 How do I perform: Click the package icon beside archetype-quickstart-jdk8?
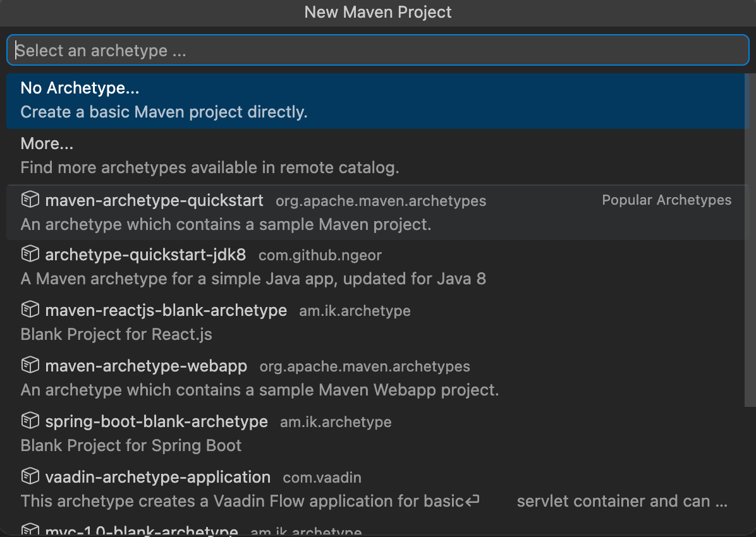point(30,253)
